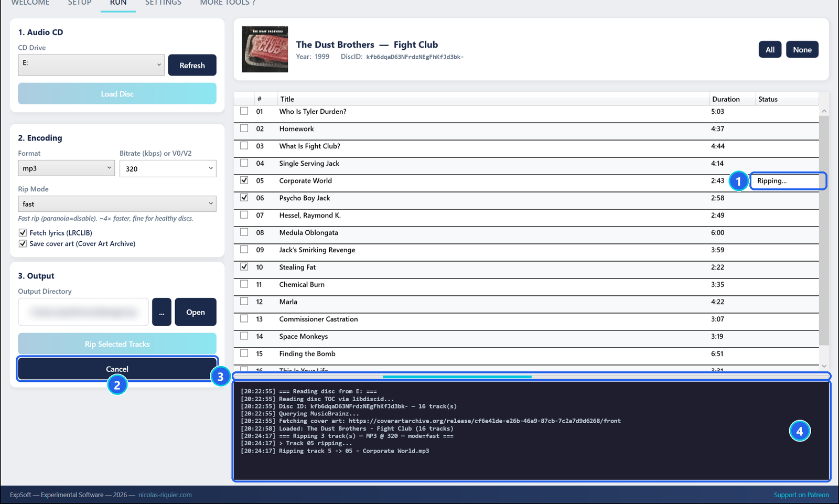
Task: Click the Status column header
Action: (x=787, y=99)
